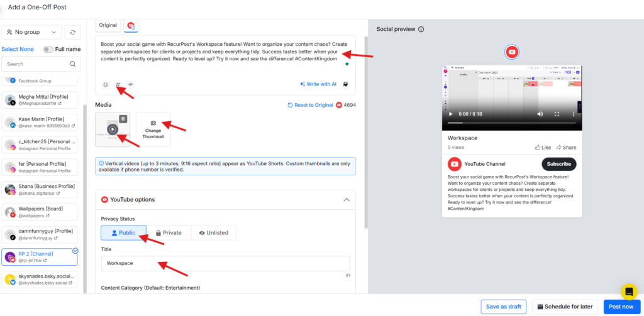Click the 4694 character count
644x316 pixels.
point(350,105)
